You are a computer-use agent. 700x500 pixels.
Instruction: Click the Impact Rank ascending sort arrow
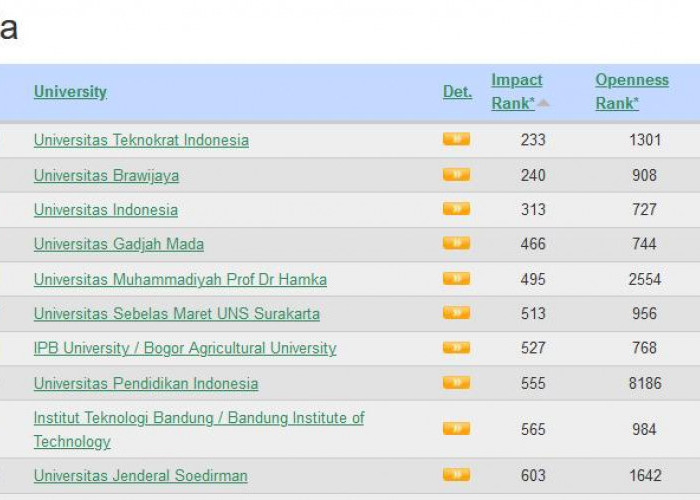(x=543, y=104)
